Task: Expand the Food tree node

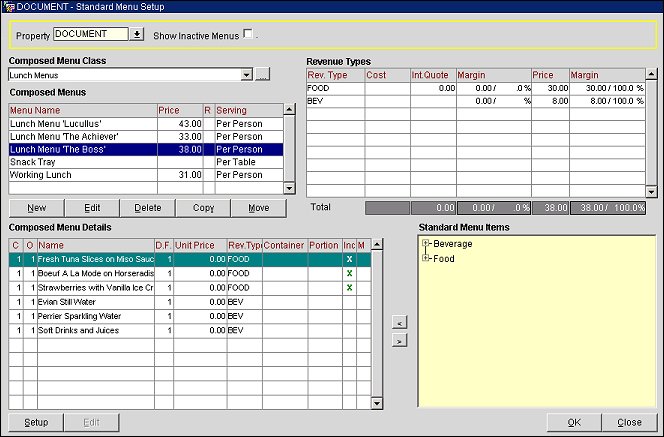Action: click(x=427, y=258)
